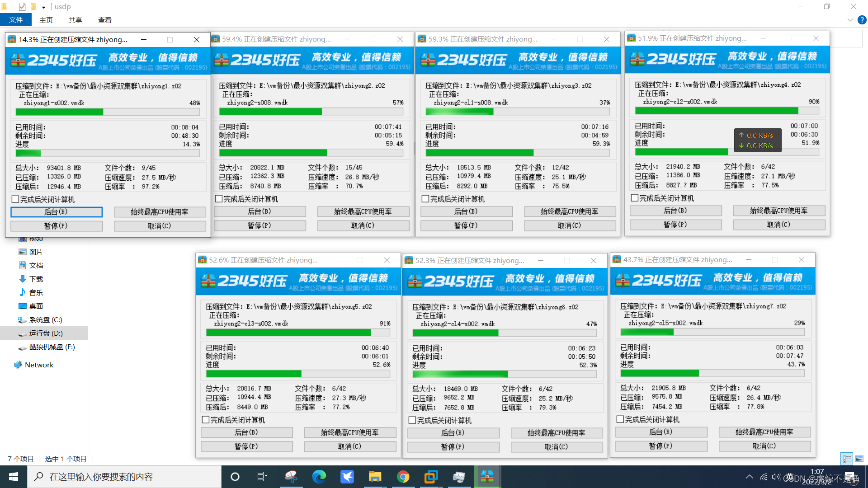
Task: Open the 查看 ribbon tab
Action: click(x=105, y=20)
